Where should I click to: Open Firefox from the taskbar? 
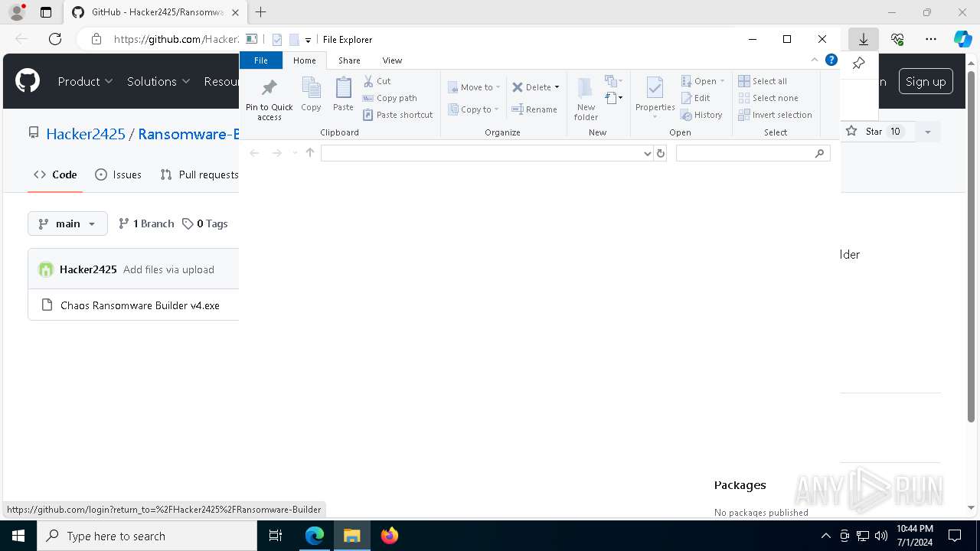tap(389, 536)
